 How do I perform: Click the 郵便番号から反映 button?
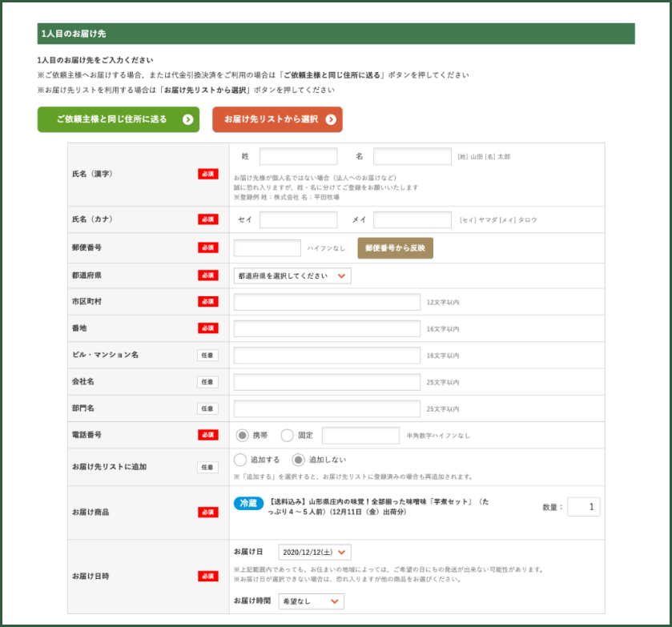395,248
